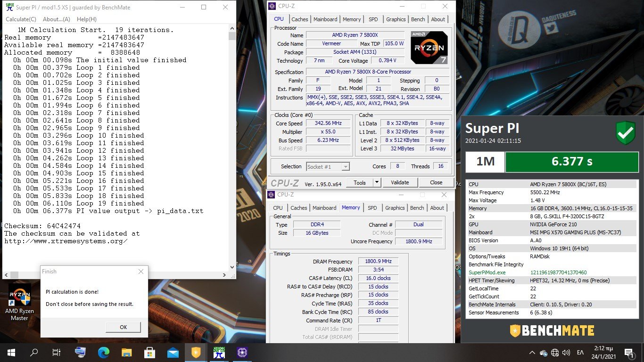Open Task View on taskbar
The image size is (644, 362).
pos(57,352)
